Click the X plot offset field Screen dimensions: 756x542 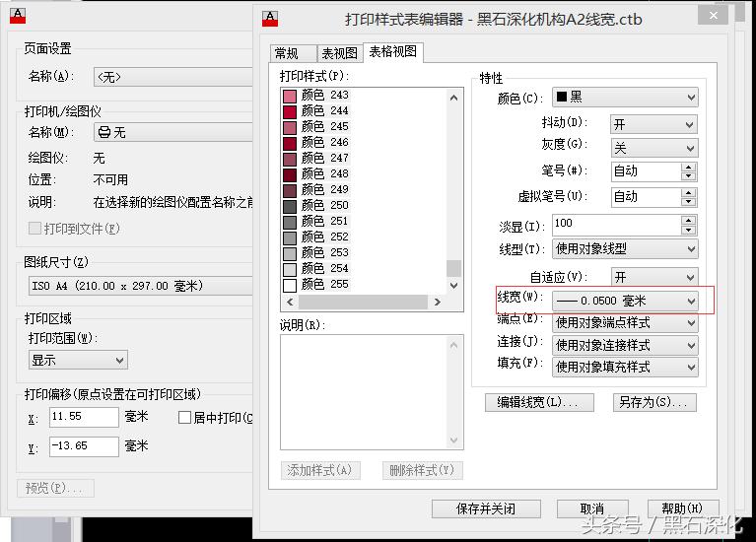[x=84, y=417]
